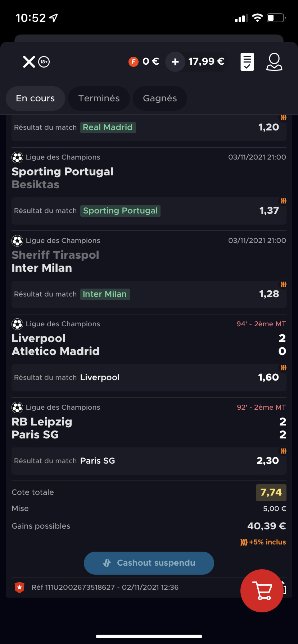Close the bets panel with X icon
The width and height of the screenshot is (298, 644).
pos(29,62)
